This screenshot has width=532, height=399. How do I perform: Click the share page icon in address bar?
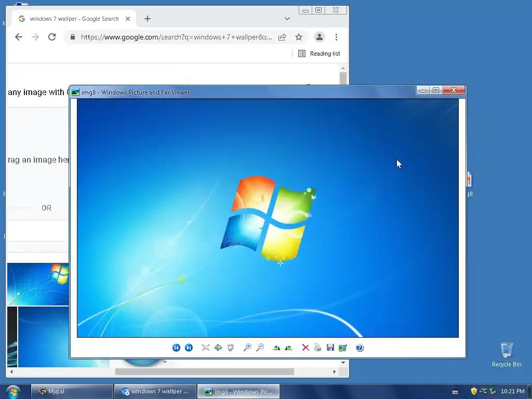click(282, 37)
